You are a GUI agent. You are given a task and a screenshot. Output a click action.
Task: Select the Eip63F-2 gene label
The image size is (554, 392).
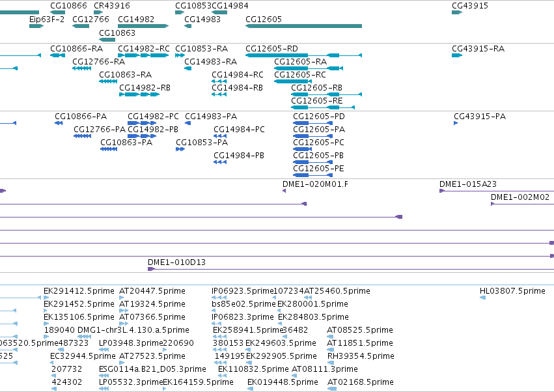click(47, 19)
